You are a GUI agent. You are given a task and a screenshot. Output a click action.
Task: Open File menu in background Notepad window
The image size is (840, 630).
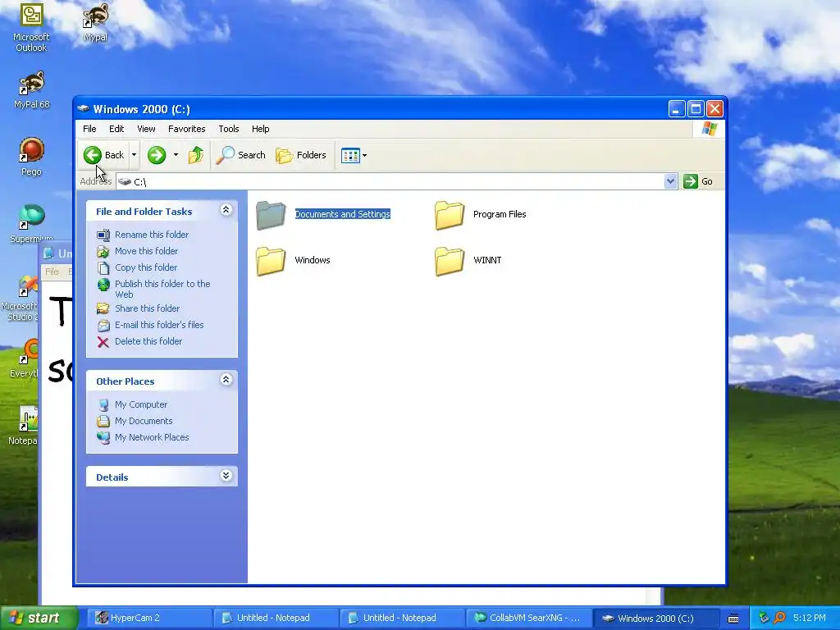tap(52, 272)
